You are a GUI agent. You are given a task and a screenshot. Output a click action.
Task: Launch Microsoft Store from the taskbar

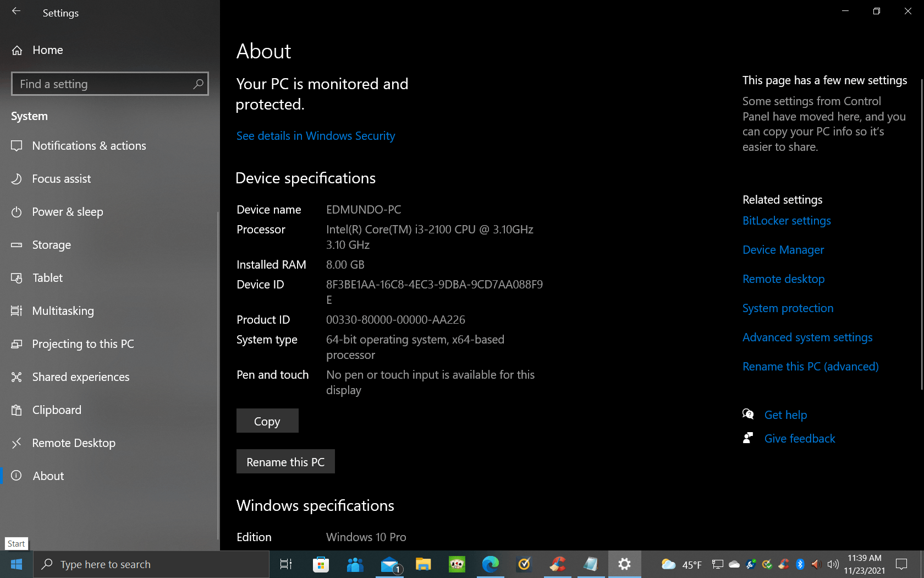click(x=321, y=564)
